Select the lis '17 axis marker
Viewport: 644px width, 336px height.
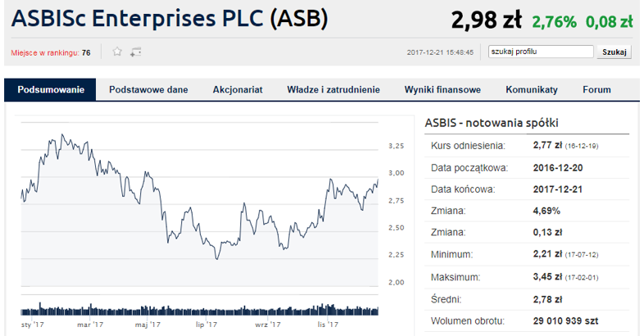click(328, 325)
